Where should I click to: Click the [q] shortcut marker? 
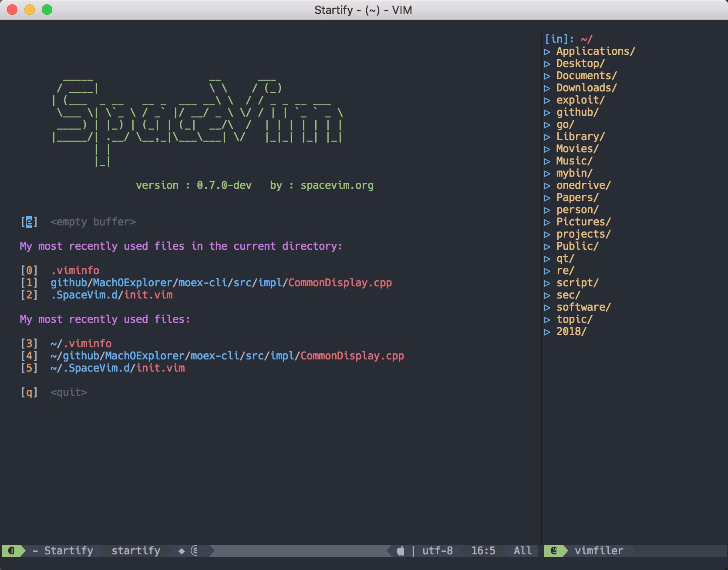coord(29,392)
